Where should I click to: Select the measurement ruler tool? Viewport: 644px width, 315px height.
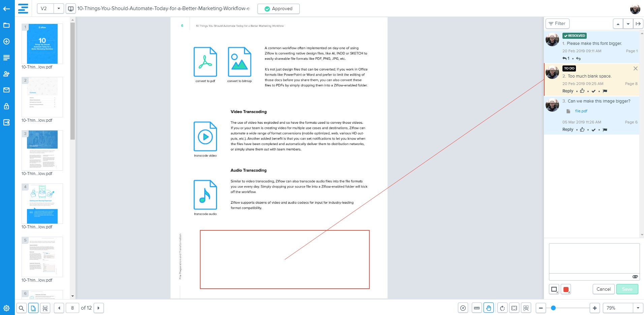coord(477,308)
